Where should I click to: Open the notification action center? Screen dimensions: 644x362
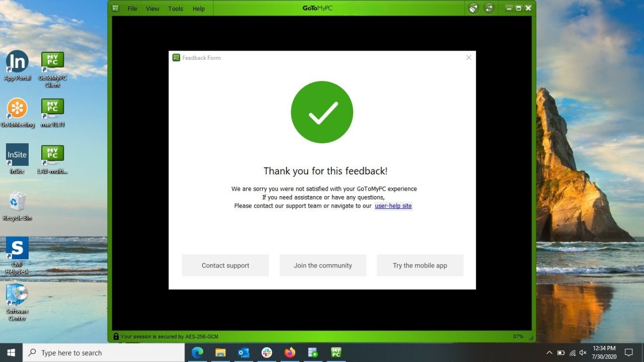pyautogui.click(x=629, y=352)
